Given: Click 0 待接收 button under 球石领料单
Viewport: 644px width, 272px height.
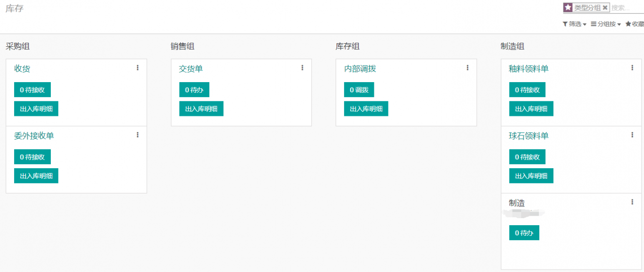Looking at the screenshot, I should 527,157.
